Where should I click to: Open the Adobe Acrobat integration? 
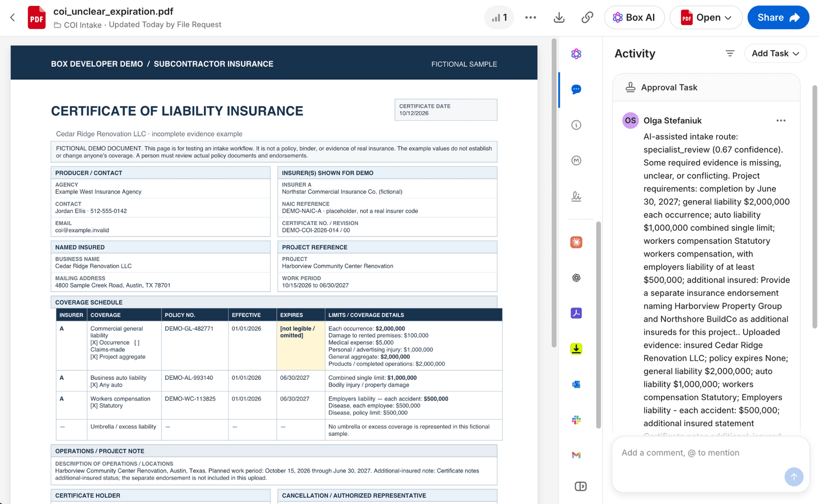tap(576, 313)
